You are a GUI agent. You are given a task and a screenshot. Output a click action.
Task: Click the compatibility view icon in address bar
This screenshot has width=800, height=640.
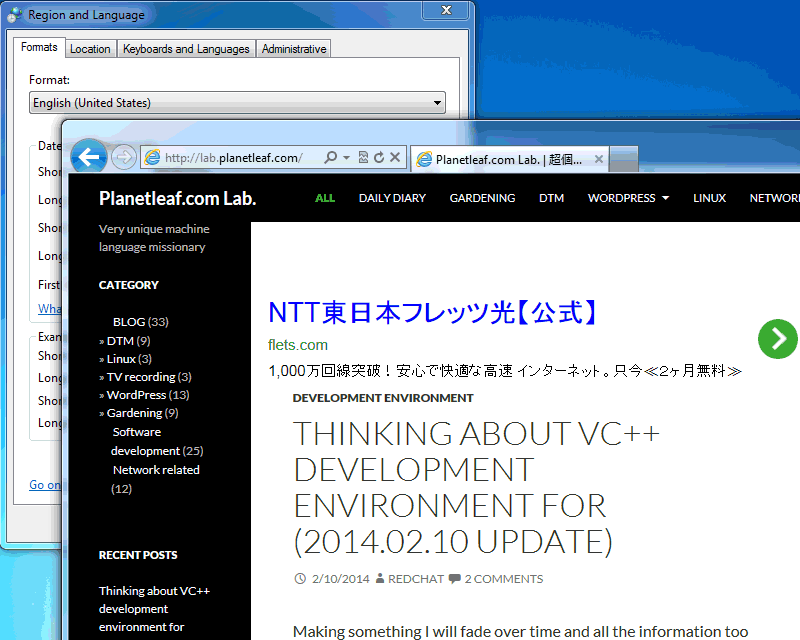tap(363, 157)
